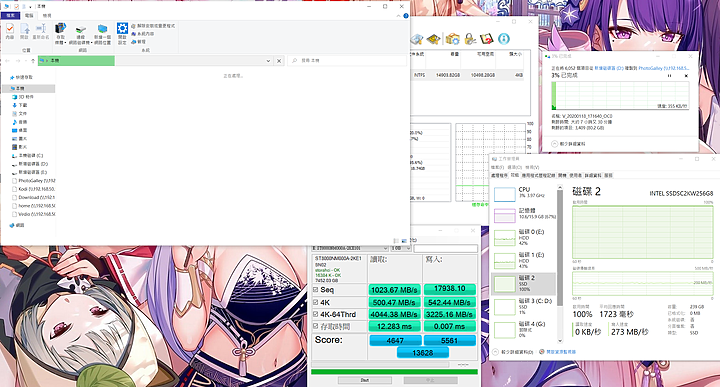Collapse the Explorer ribbon chevron
The image size is (720, 387).
(x=399, y=16)
